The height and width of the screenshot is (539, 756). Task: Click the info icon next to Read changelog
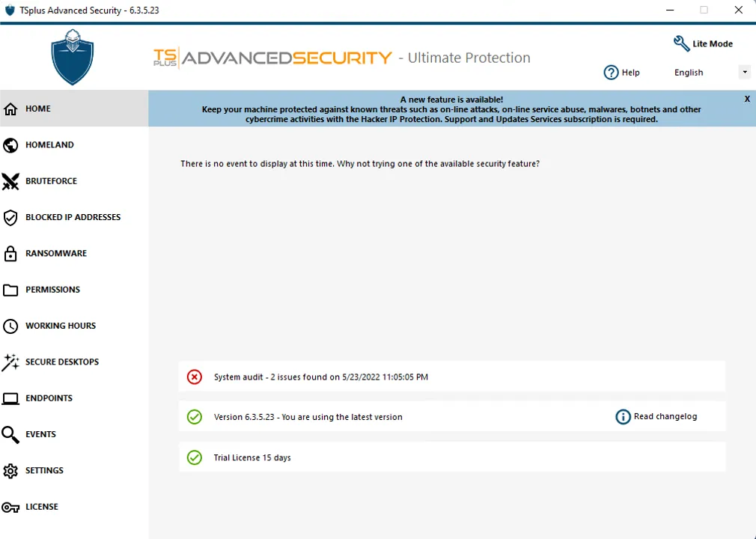click(623, 416)
